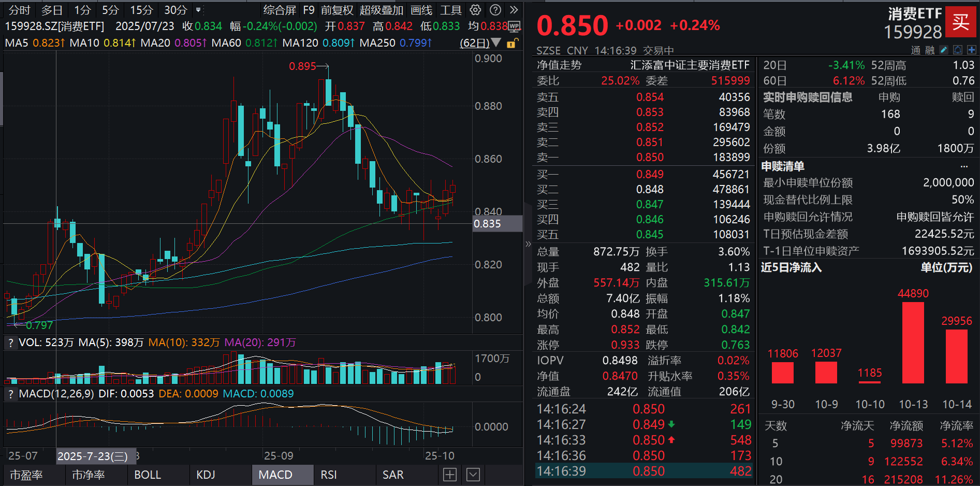Open the bell price-alert icon

[958, 50]
